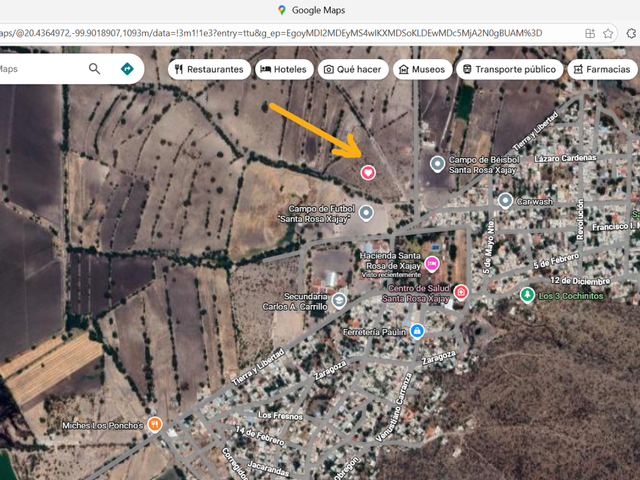640x480 pixels.
Task: Open directions with the blue arrow icon
Action: click(x=127, y=69)
